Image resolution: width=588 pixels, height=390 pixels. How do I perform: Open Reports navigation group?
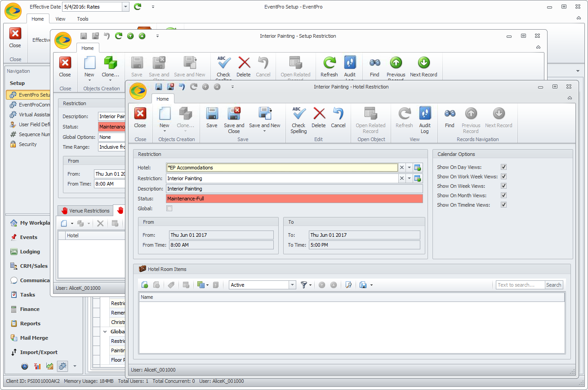[x=30, y=324]
